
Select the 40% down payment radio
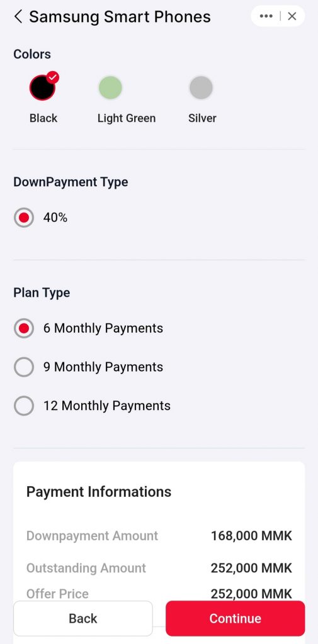click(x=24, y=218)
